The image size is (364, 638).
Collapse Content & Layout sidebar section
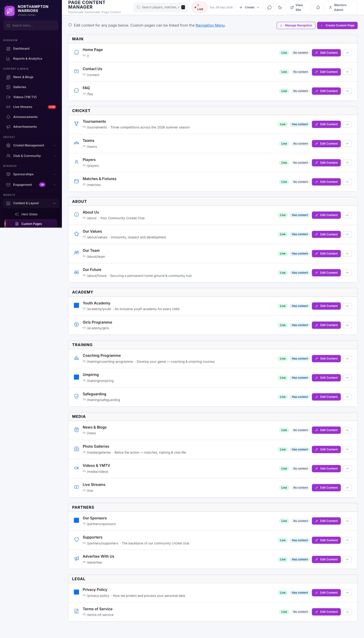(x=31, y=203)
